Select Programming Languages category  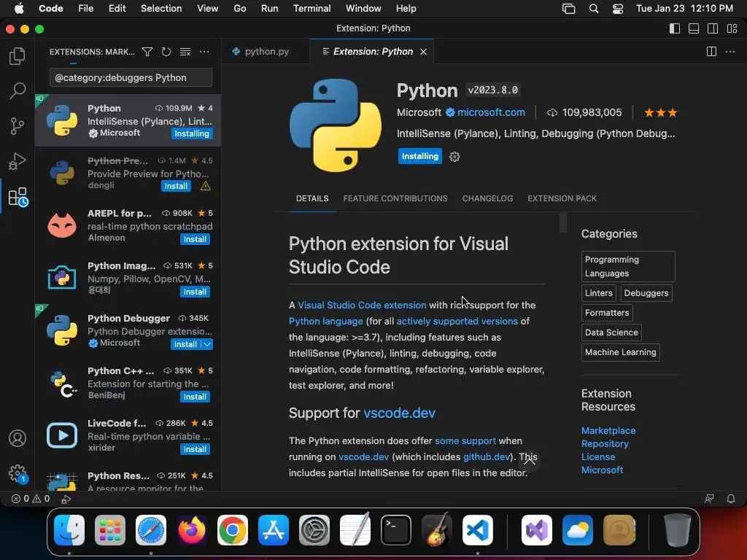pos(628,267)
